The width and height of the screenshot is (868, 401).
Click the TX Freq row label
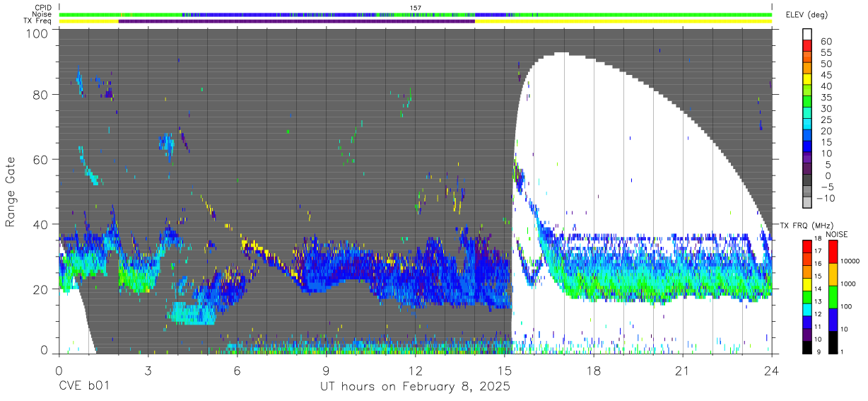(37, 21)
